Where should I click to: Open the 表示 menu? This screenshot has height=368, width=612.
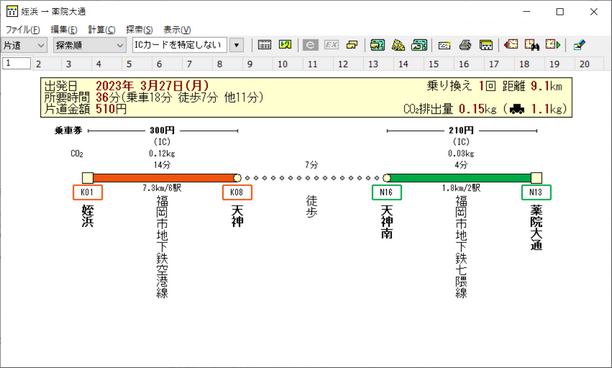point(177,30)
